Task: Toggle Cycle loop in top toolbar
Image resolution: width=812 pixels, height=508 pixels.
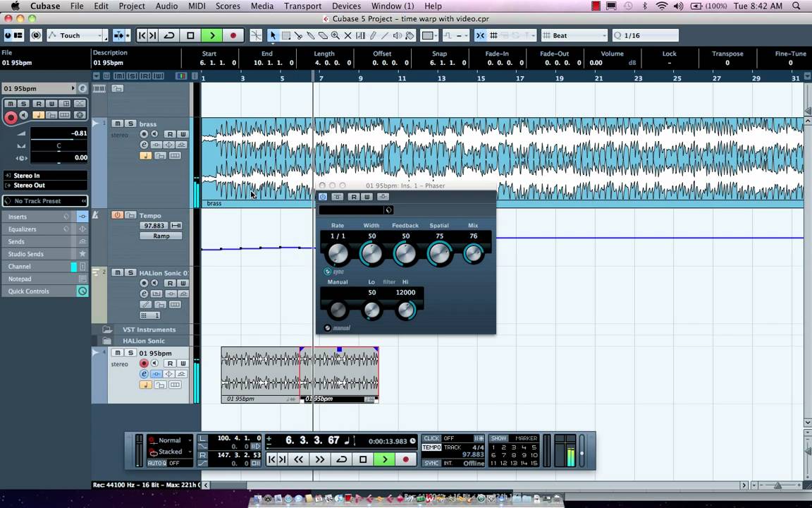Action: click(169, 35)
